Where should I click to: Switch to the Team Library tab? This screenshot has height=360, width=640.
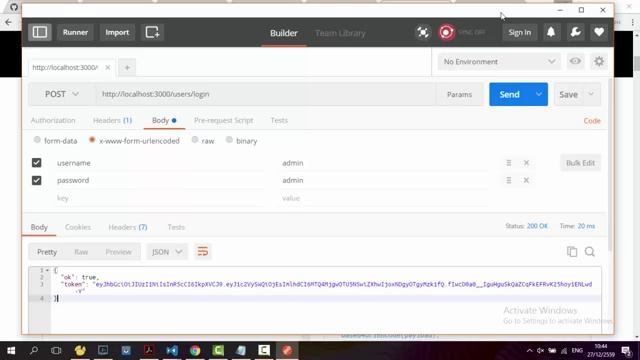point(340,33)
